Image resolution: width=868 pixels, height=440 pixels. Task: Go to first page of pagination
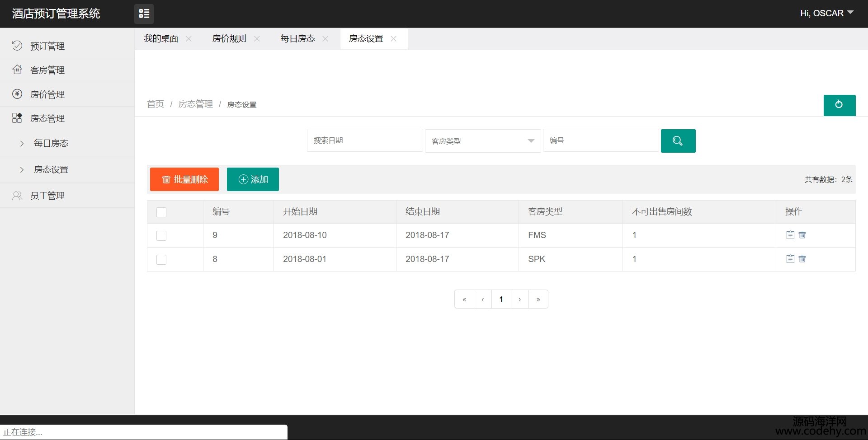click(464, 299)
